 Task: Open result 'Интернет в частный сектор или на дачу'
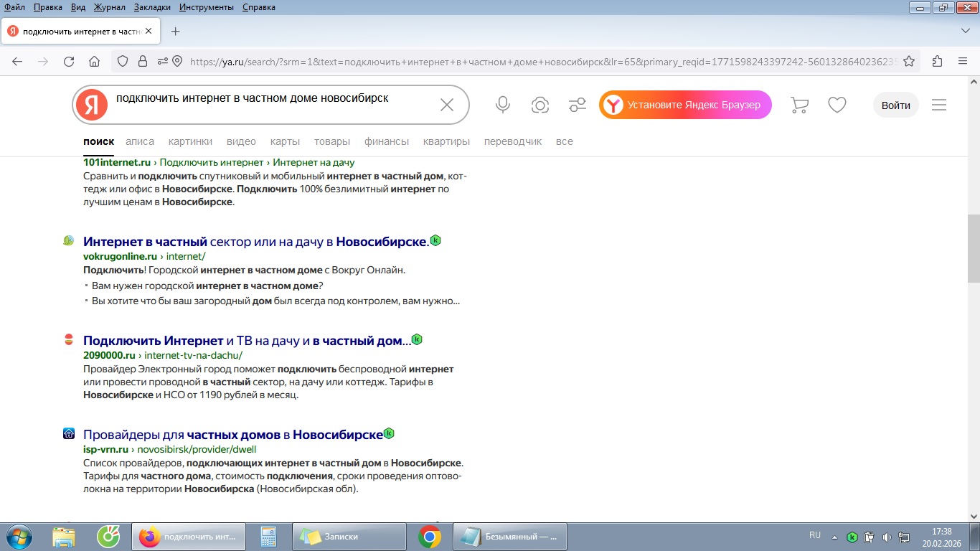tap(256, 241)
